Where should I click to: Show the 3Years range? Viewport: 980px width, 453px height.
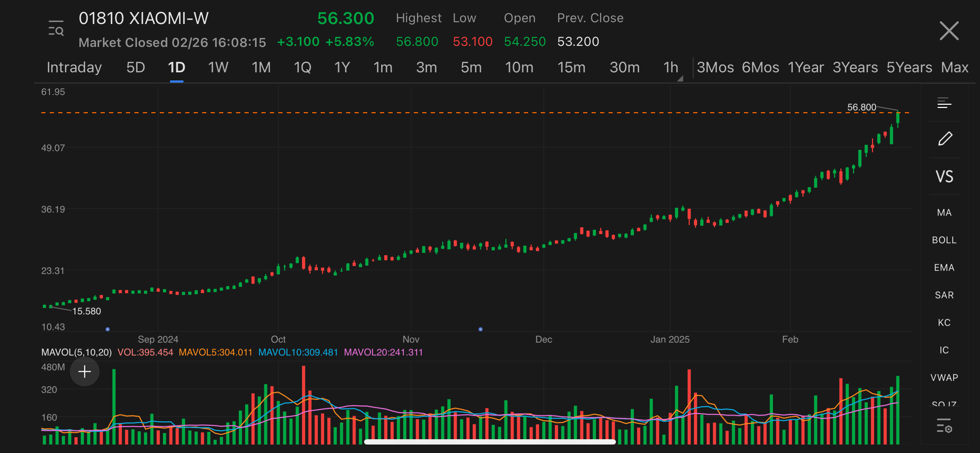coord(855,67)
